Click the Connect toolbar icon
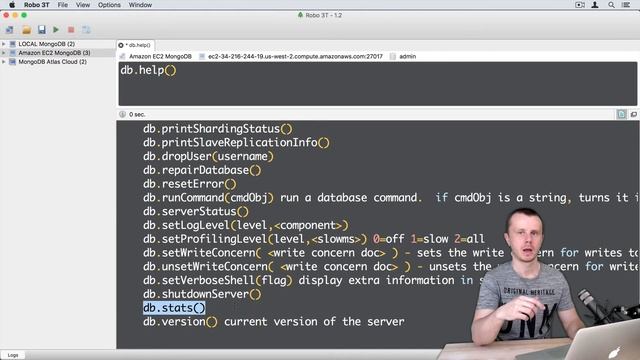The image size is (640, 360). tap(9, 30)
